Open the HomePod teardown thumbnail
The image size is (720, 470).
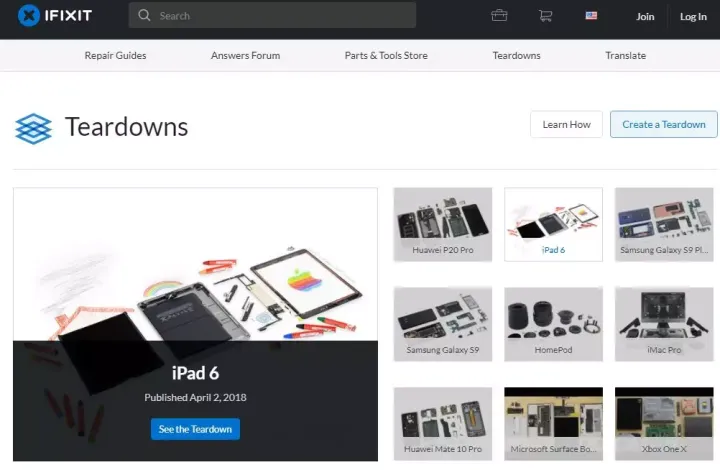[553, 324]
